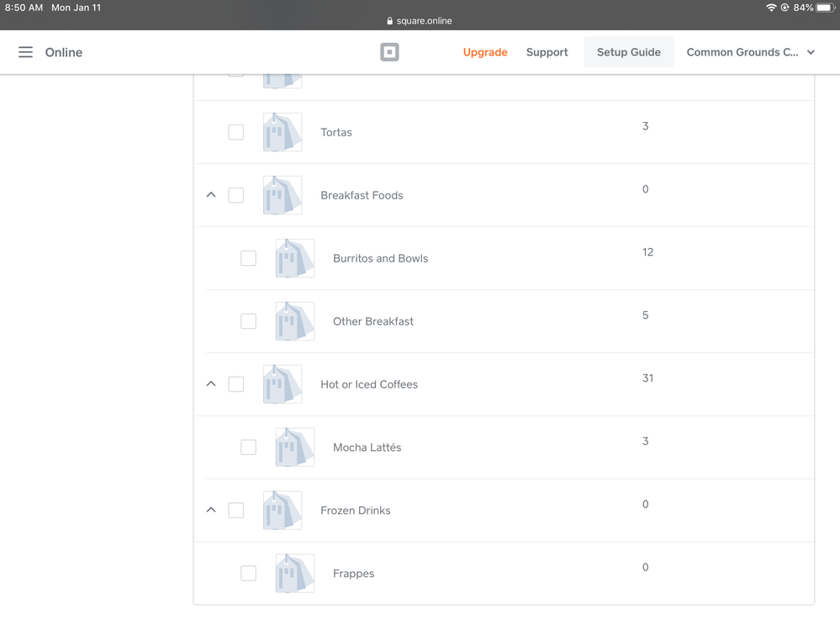Image resolution: width=840 pixels, height=630 pixels.
Task: Open the Common Grounds account dropdown
Action: click(x=750, y=52)
